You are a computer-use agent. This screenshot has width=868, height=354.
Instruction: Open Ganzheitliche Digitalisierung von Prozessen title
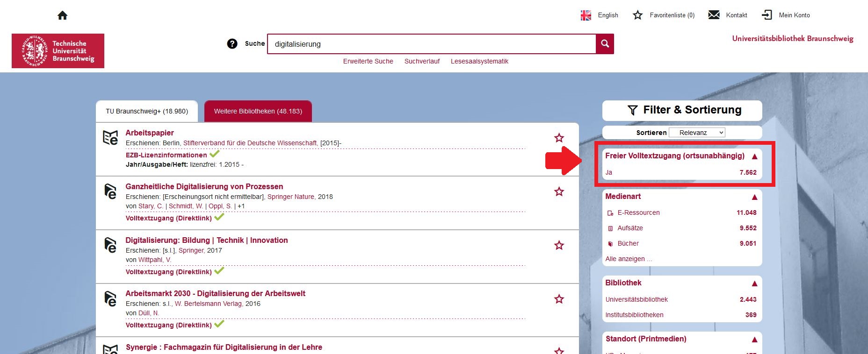(x=204, y=186)
